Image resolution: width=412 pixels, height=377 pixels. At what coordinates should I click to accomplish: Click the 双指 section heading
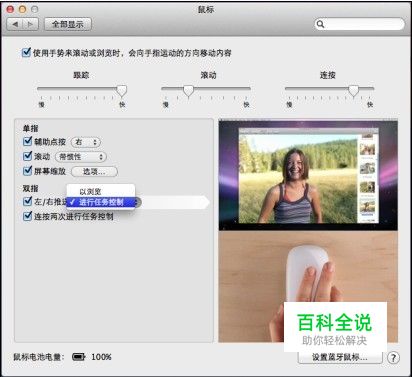pyautogui.click(x=30, y=188)
